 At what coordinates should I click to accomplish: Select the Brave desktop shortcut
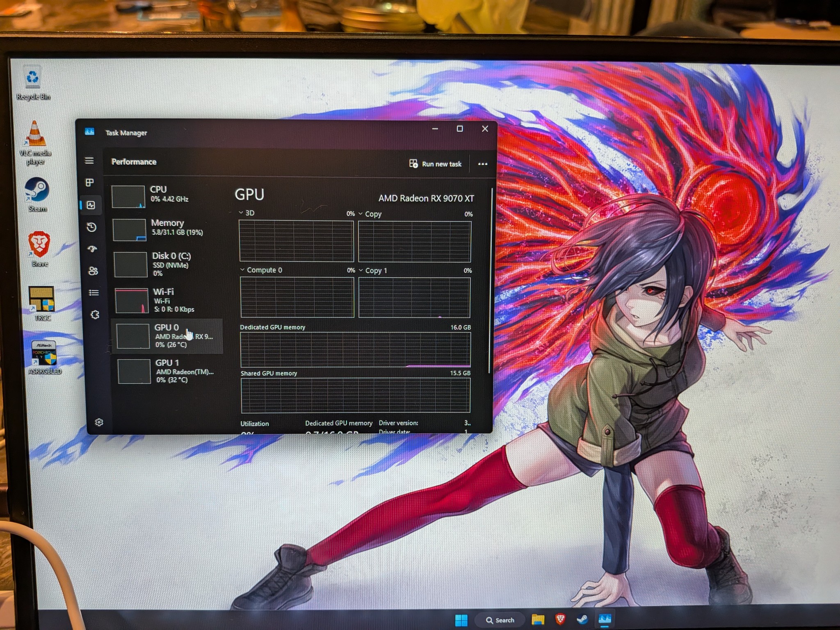[39, 249]
